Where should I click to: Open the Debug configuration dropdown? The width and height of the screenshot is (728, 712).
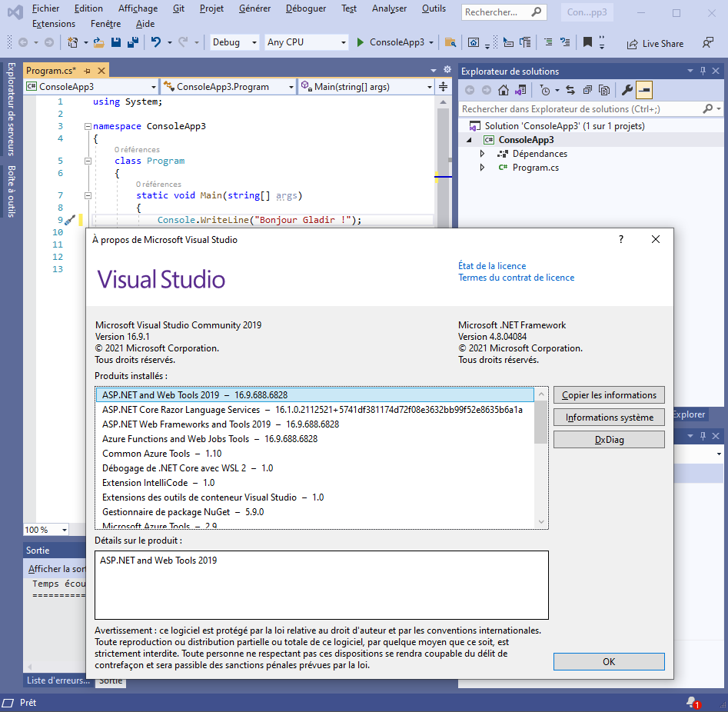click(x=254, y=43)
